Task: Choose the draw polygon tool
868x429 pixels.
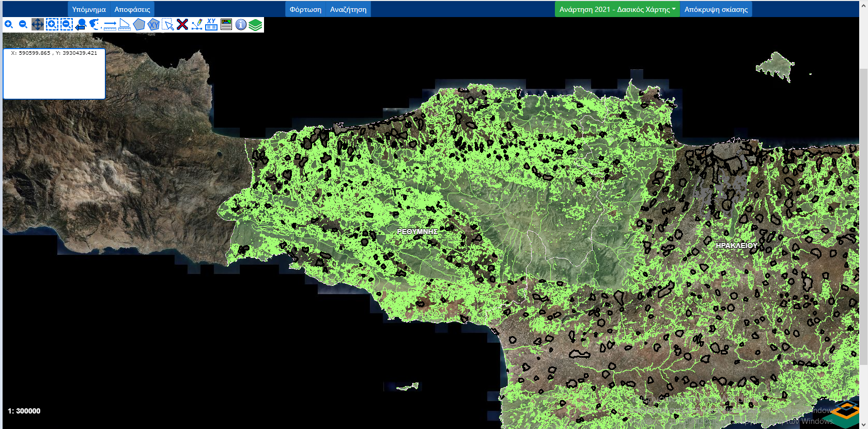Action: click(139, 24)
